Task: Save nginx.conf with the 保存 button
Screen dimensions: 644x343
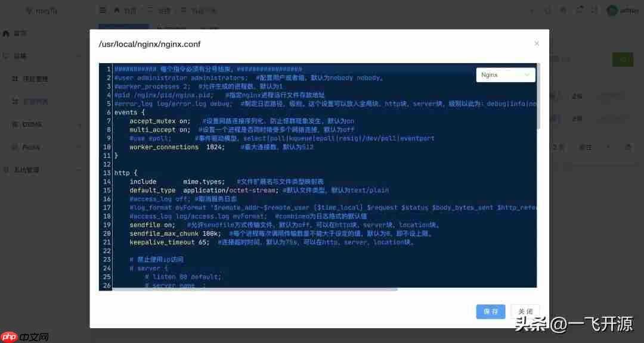Action: point(490,311)
